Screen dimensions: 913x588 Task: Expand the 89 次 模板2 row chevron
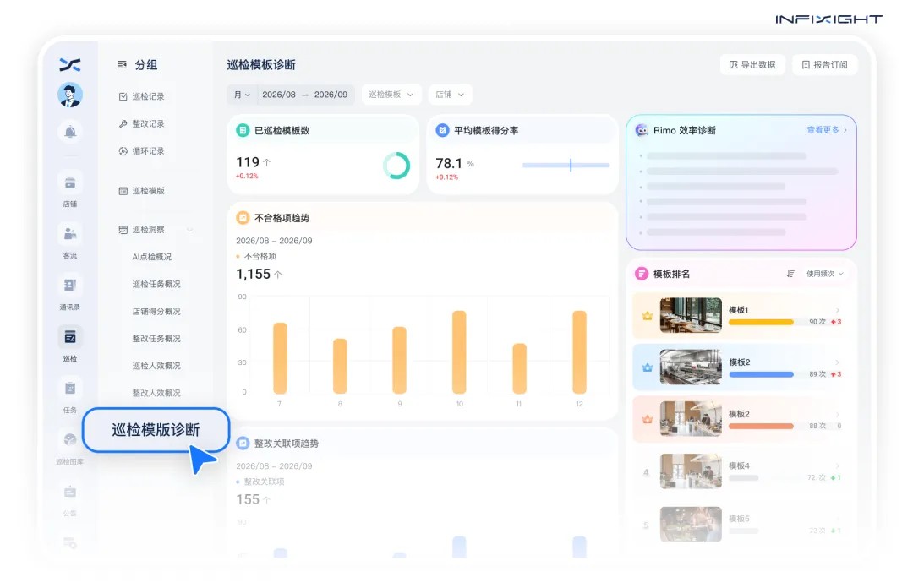pyautogui.click(x=837, y=362)
